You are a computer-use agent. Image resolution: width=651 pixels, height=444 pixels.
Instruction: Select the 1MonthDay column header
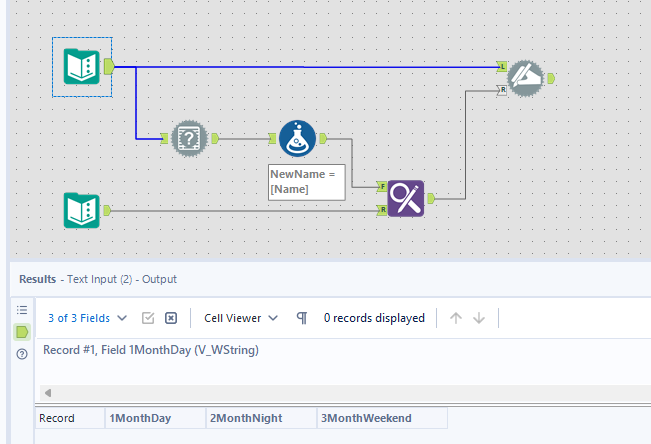tap(155, 418)
